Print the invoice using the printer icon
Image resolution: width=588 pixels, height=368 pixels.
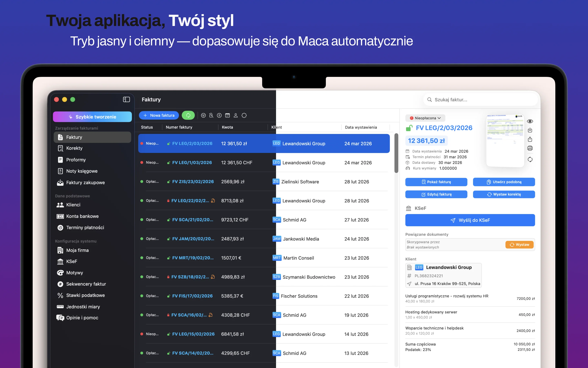click(x=530, y=148)
